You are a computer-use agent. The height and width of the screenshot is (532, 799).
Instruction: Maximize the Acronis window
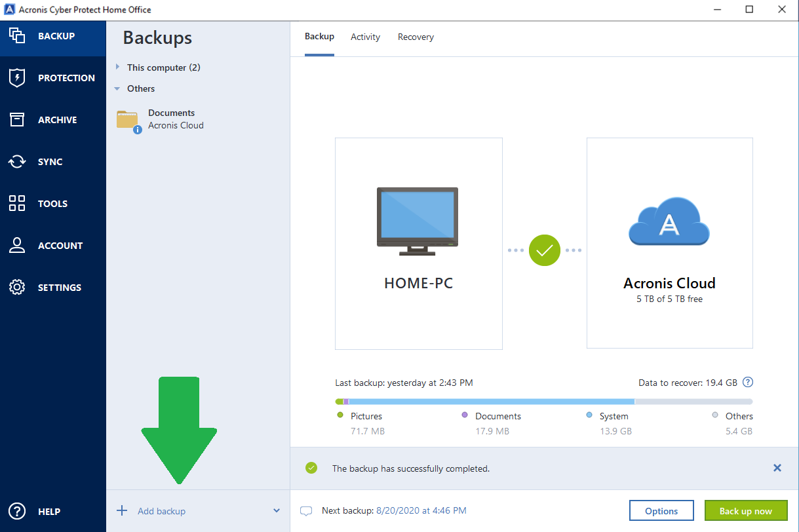point(749,9)
